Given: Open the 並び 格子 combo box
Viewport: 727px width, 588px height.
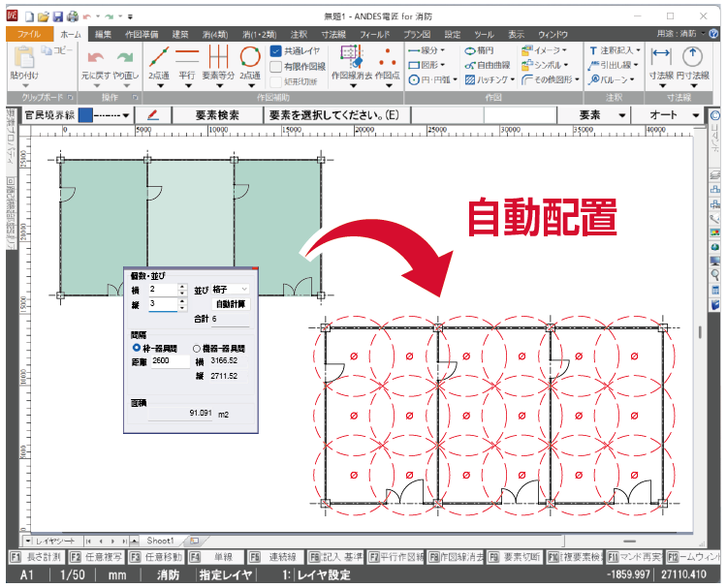Looking at the screenshot, I should pyautogui.click(x=230, y=289).
